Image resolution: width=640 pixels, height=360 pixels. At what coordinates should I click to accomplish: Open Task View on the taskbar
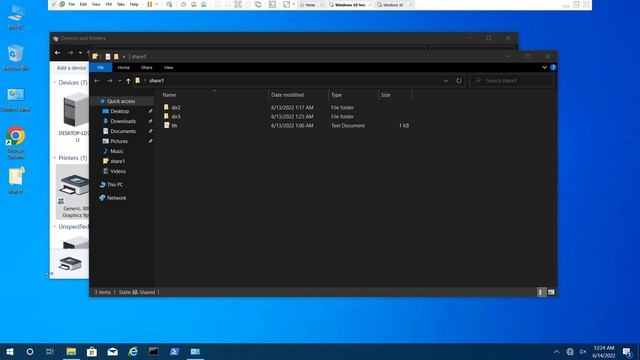pyautogui.click(x=50, y=352)
